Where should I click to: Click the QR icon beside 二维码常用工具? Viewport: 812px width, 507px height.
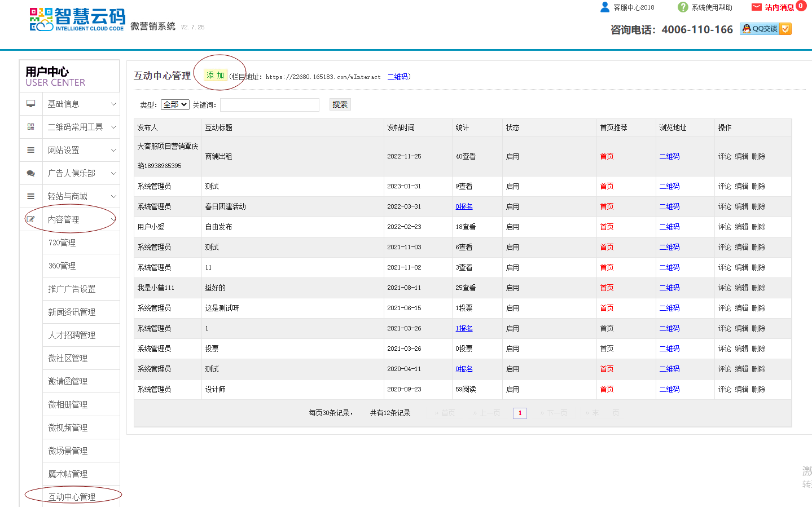pyautogui.click(x=31, y=127)
